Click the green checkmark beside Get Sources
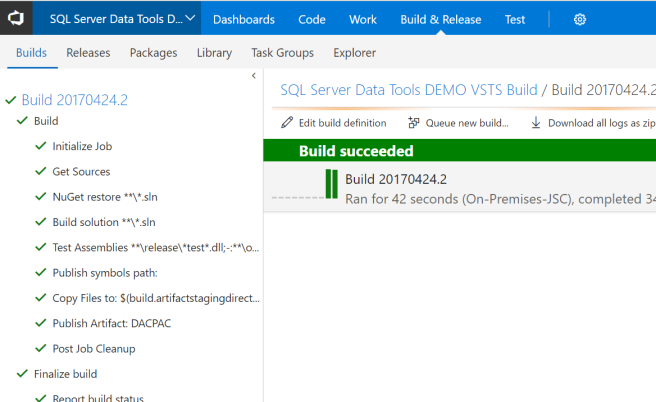This screenshot has width=656, height=402. 40,172
